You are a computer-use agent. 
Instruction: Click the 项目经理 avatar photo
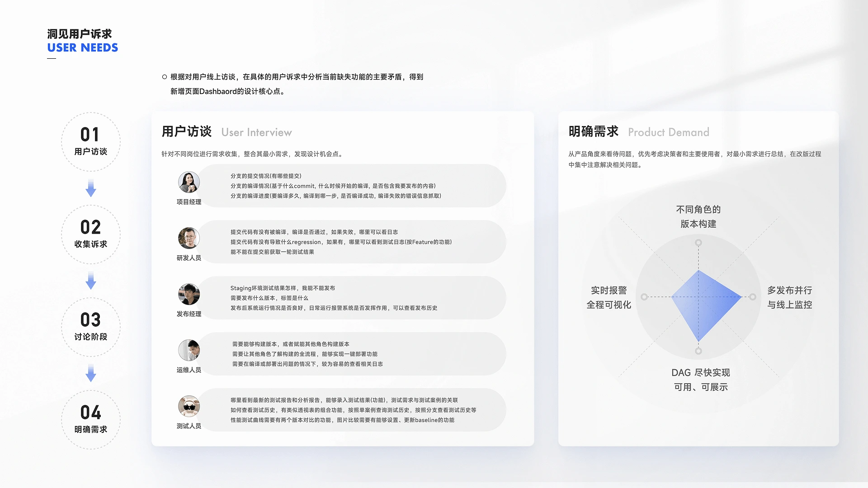point(189,183)
